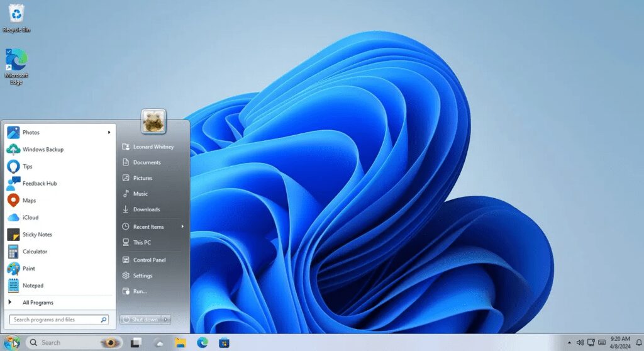
Task: Expand the Photos submenu arrow
Action: [x=109, y=132]
